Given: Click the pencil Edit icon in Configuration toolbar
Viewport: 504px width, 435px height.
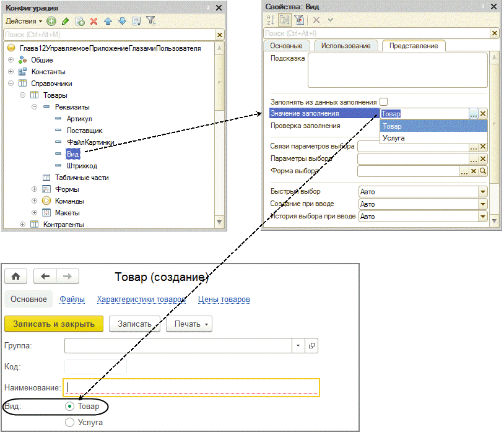Looking at the screenshot, I should (x=65, y=21).
